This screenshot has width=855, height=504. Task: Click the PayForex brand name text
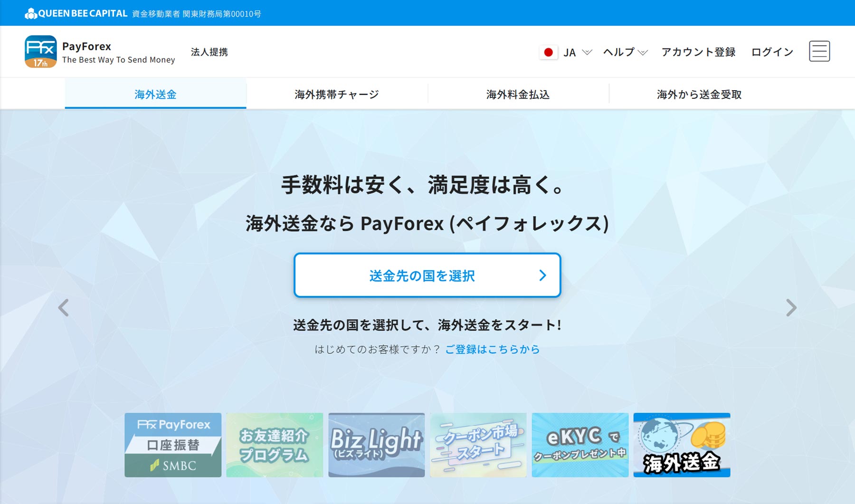tap(86, 46)
